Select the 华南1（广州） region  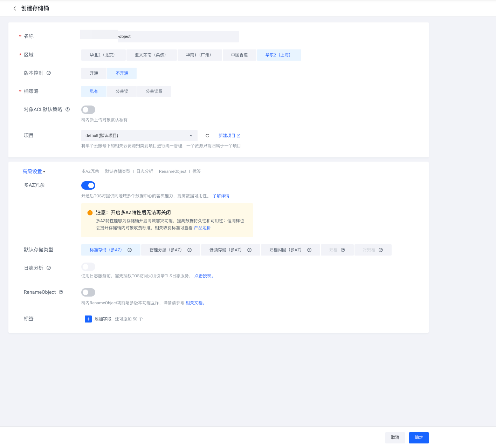click(x=199, y=55)
